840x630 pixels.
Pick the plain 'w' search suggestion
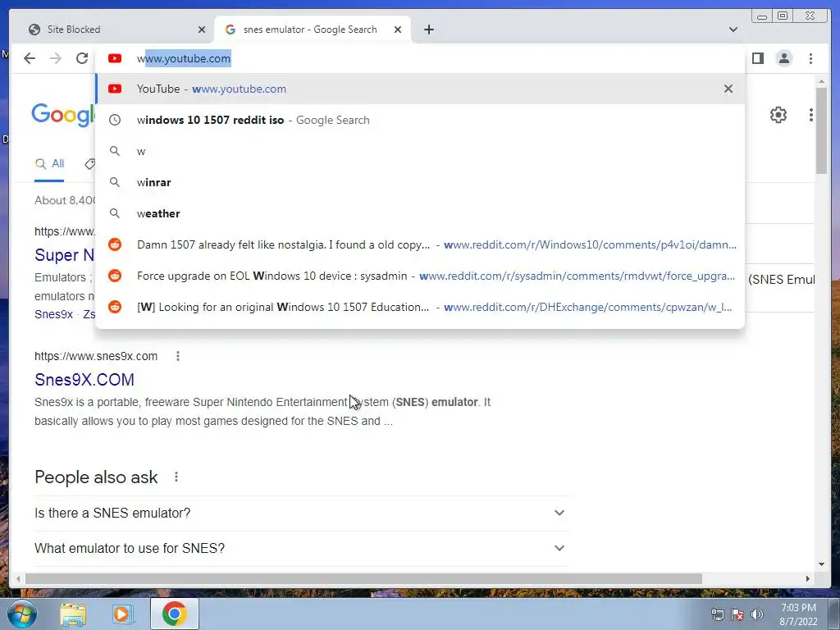[420, 151]
